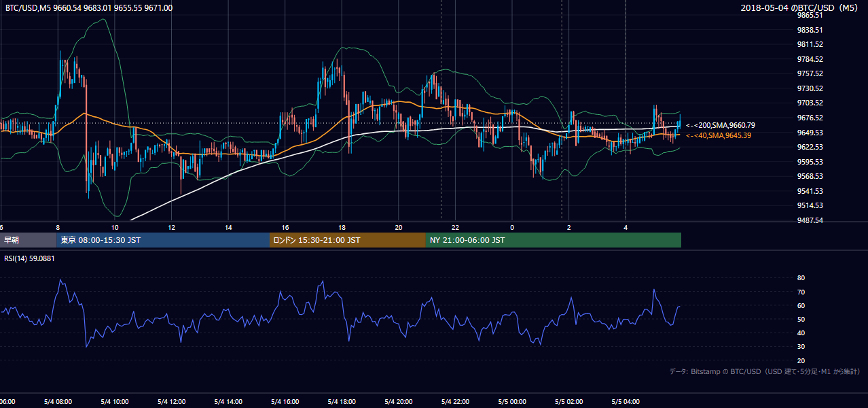Click the Bitstamp data source note
This screenshot has height=408, width=868.
(x=765, y=371)
